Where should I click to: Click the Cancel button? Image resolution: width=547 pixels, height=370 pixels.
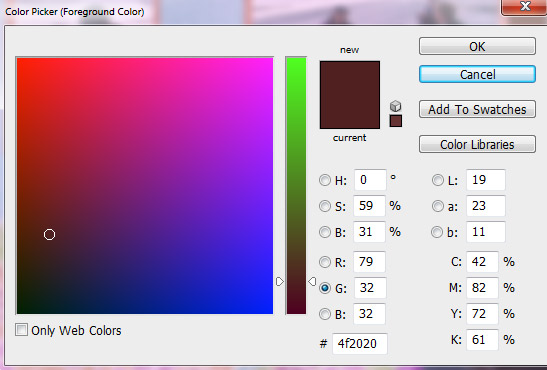[477, 74]
